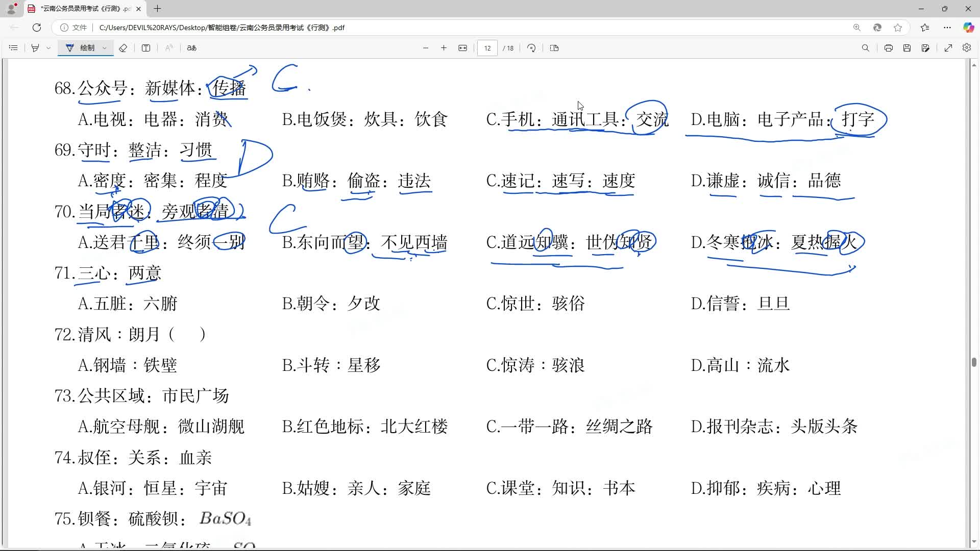Enter full screen view of the PDF
The image size is (980, 551).
[949, 48]
